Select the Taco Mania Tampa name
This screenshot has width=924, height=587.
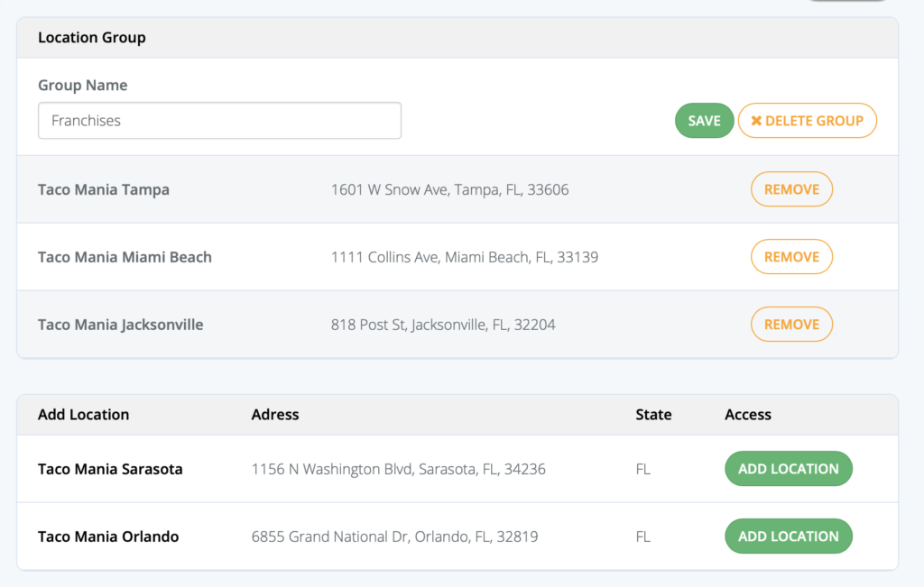point(104,189)
